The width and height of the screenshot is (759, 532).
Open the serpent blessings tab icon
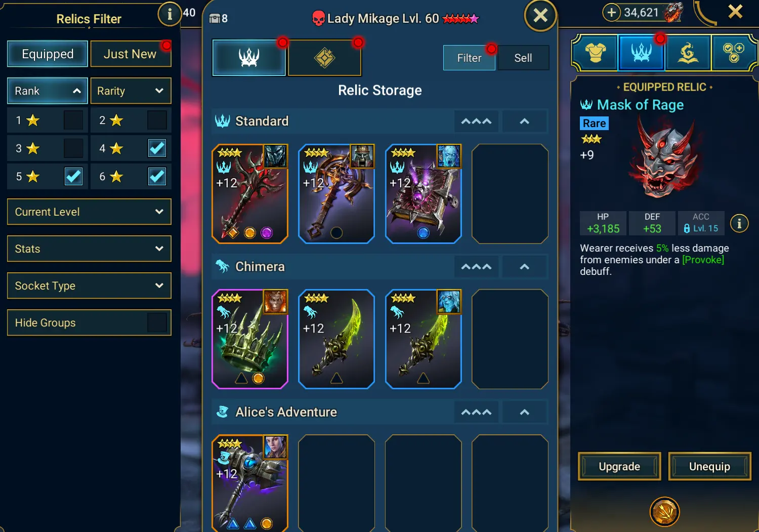pos(688,52)
